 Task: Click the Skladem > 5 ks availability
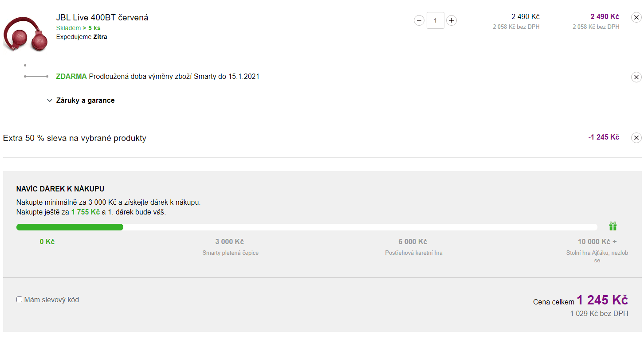(x=78, y=28)
